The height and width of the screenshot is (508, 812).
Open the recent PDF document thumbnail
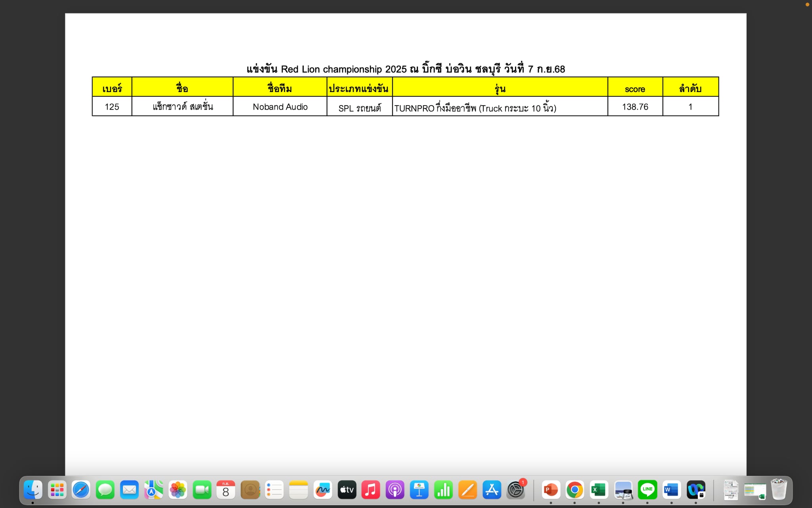pyautogui.click(x=730, y=490)
